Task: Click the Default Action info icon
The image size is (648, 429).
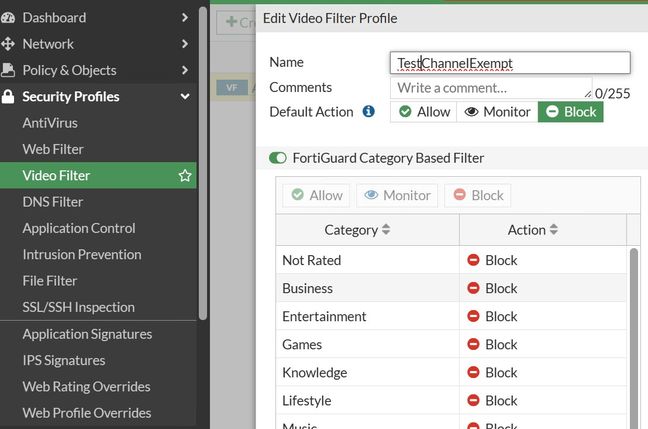Action: point(368,112)
